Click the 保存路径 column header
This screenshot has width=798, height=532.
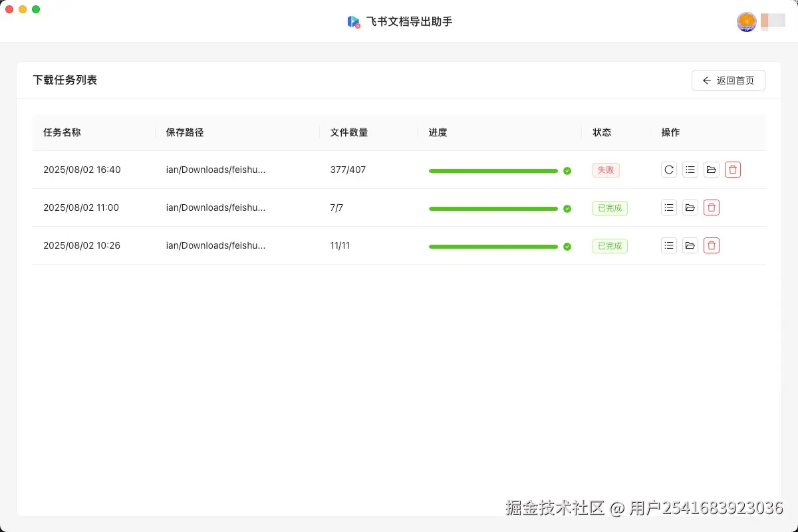pyautogui.click(x=184, y=132)
